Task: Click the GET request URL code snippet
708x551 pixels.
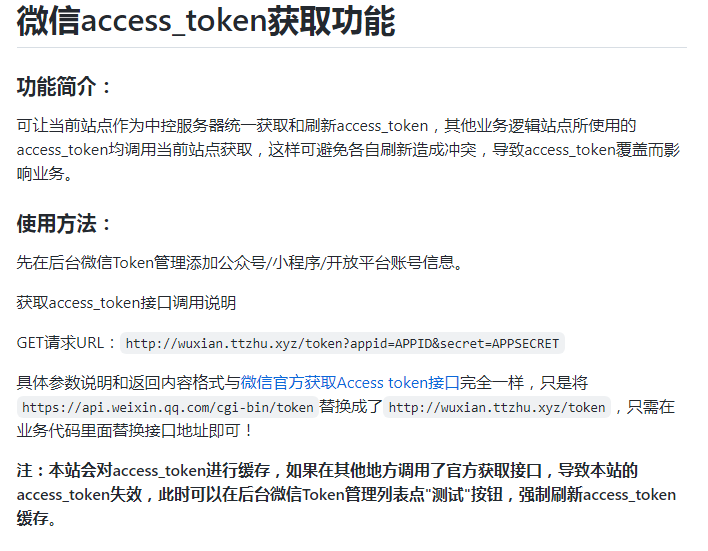Action: [342, 343]
